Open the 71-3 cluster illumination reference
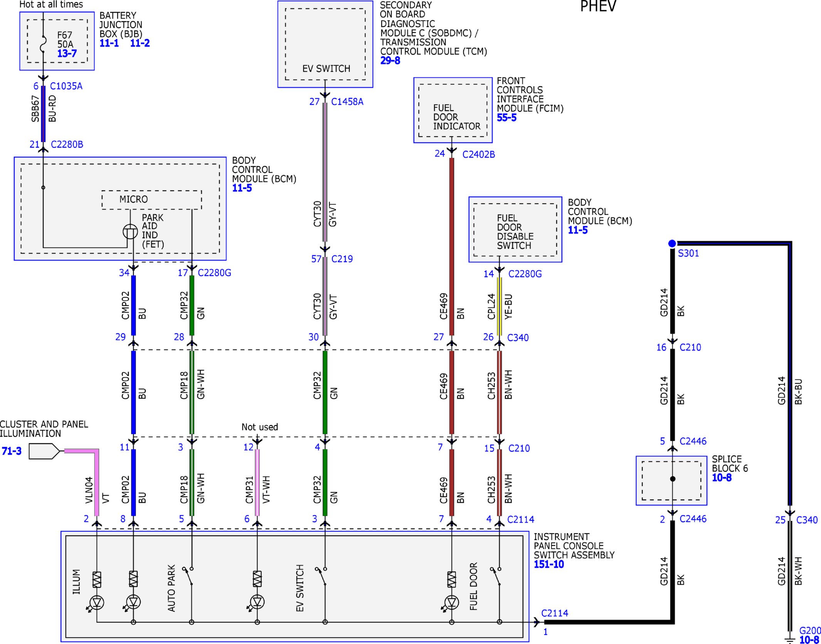 (12, 451)
